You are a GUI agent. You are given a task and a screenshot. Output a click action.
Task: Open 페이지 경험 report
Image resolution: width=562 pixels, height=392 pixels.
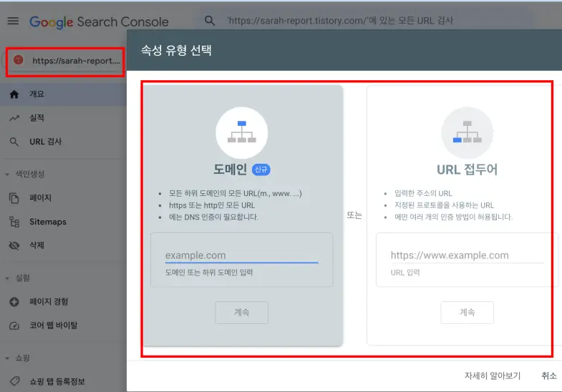click(49, 302)
